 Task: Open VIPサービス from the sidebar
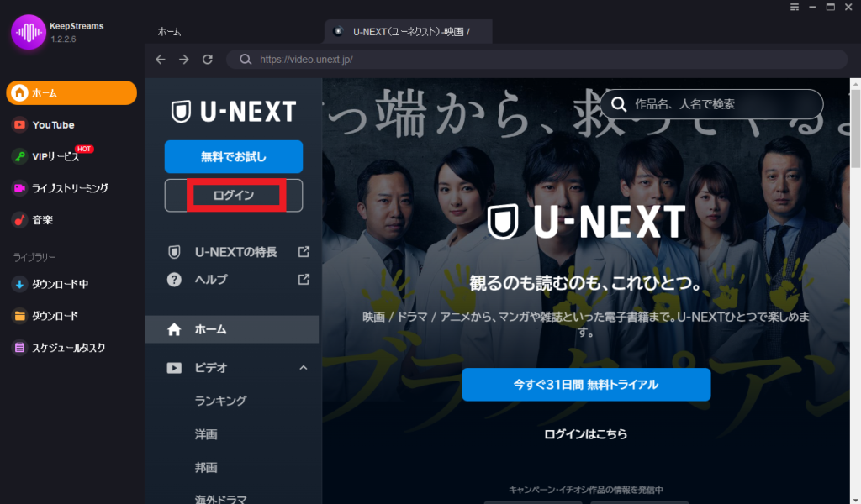click(x=50, y=156)
